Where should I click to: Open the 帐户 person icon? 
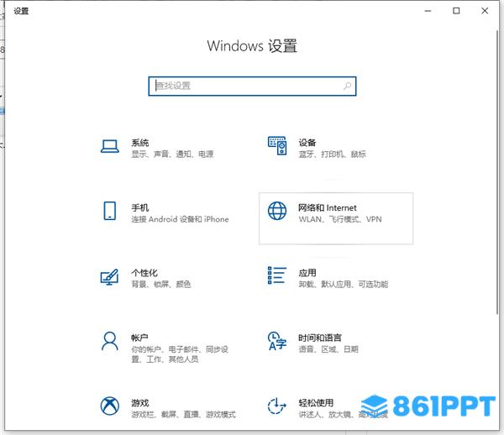[x=109, y=341]
